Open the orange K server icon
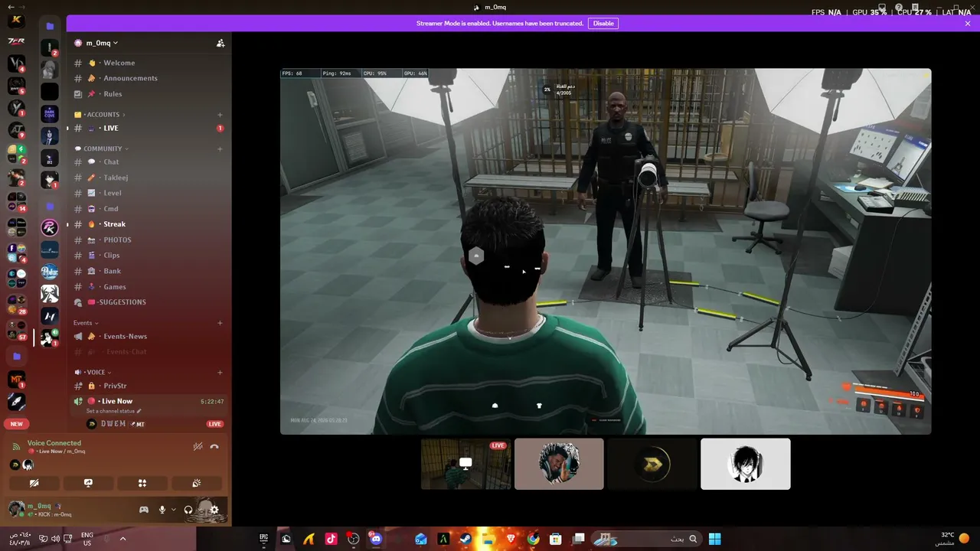Viewport: 980px width, 551px height. click(x=16, y=21)
